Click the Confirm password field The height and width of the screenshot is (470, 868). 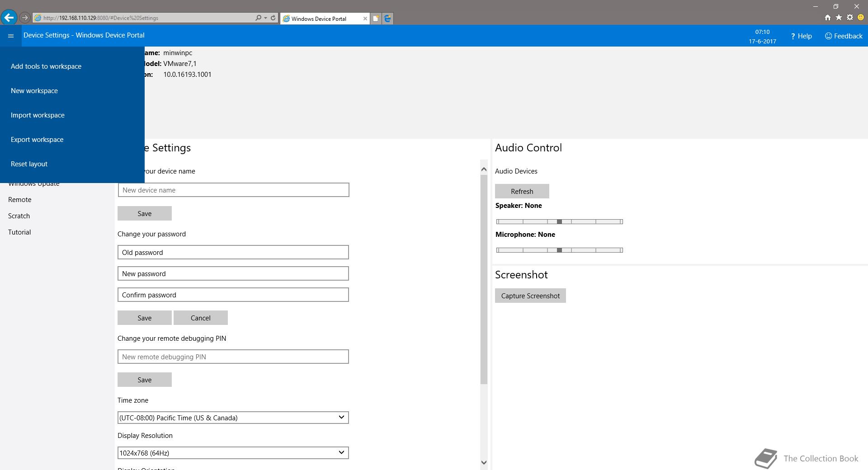[x=233, y=295]
